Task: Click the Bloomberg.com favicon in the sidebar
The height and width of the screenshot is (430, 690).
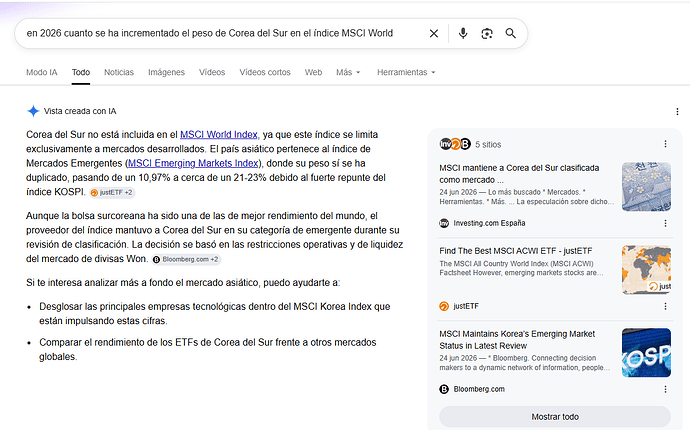Action: tap(444, 389)
